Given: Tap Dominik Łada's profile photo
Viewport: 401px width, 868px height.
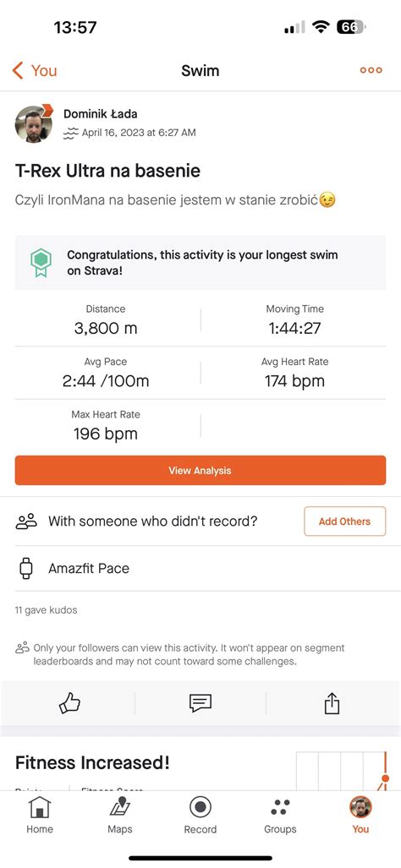Looking at the screenshot, I should [35, 123].
